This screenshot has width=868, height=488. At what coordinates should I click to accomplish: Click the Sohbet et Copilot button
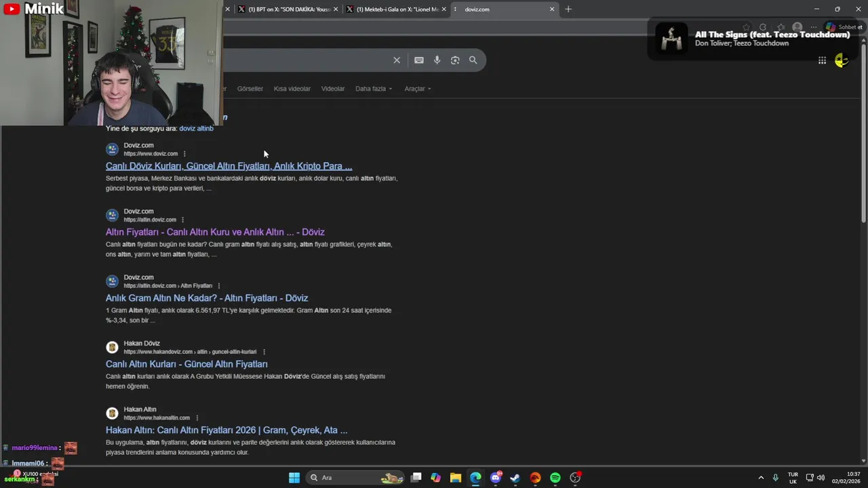point(844,27)
